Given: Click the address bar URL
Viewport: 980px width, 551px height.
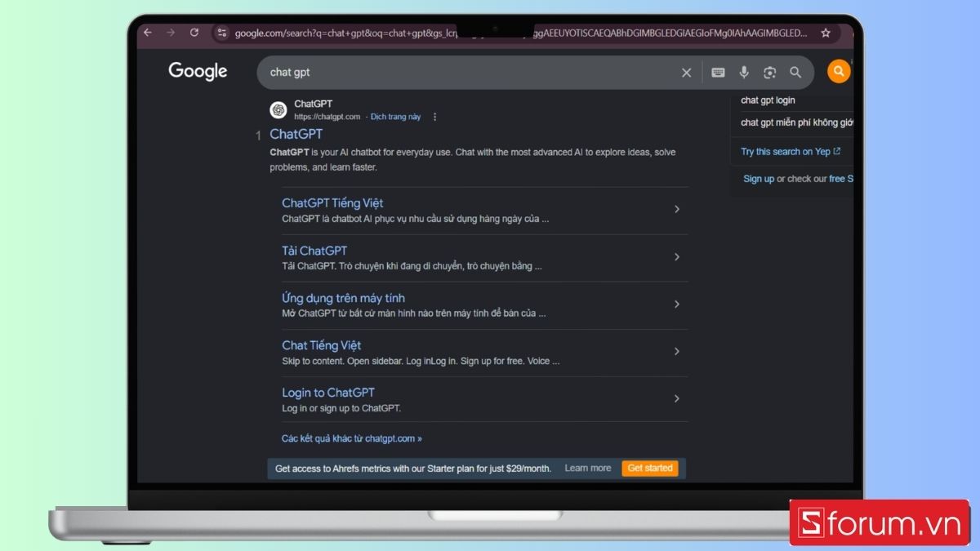Looking at the screenshot, I should (x=520, y=33).
